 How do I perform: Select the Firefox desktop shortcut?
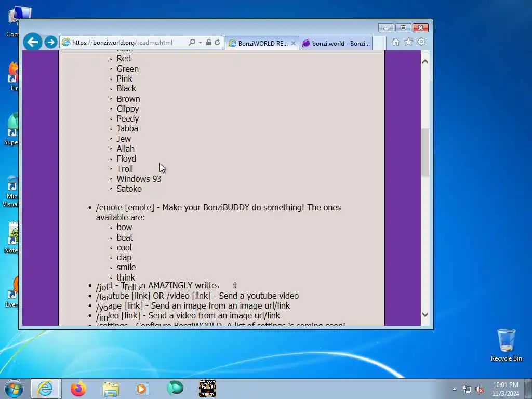point(13,76)
